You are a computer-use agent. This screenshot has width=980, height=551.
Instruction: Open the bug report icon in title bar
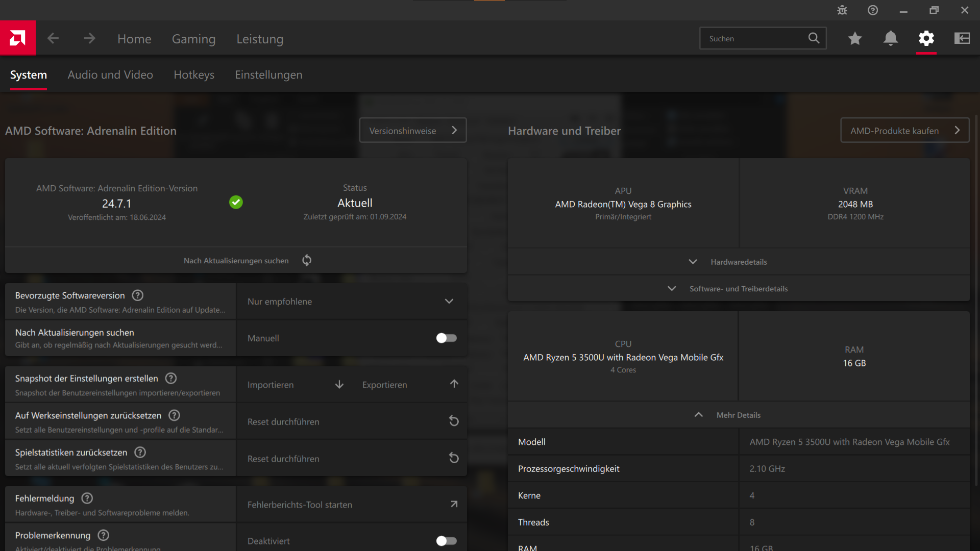(842, 10)
